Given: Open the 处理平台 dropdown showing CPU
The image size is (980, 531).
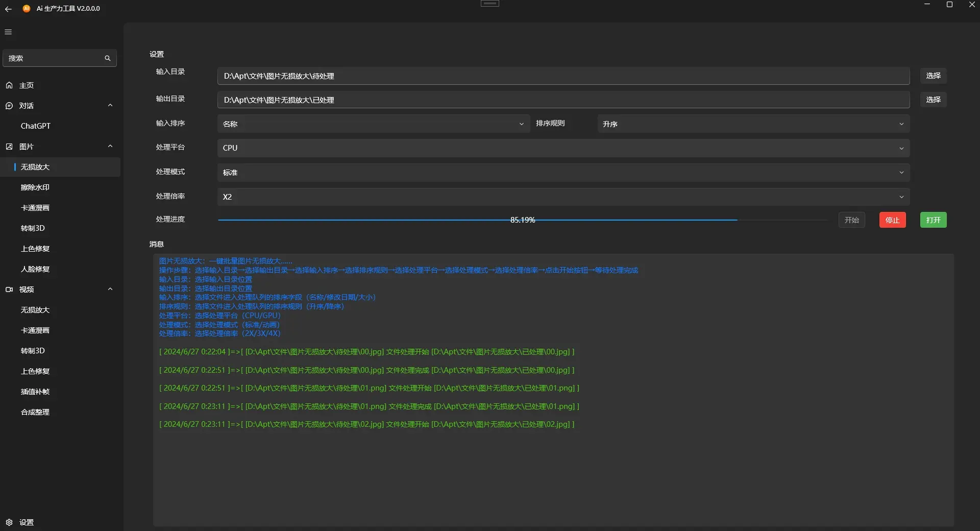Looking at the screenshot, I should [x=563, y=148].
